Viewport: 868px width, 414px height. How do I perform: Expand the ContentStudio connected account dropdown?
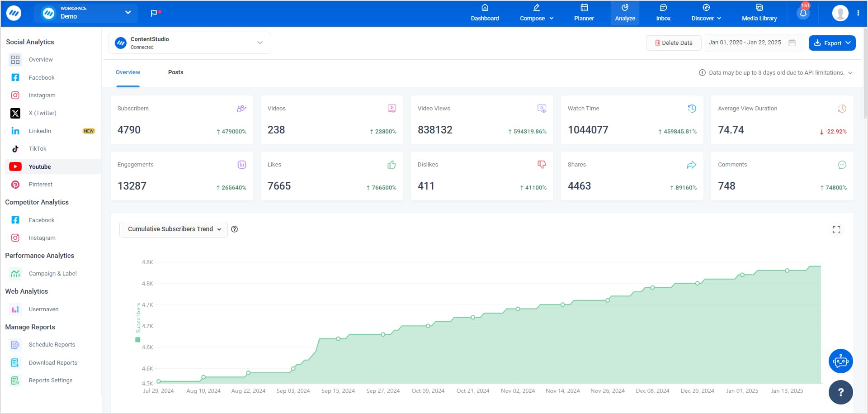tap(190, 43)
